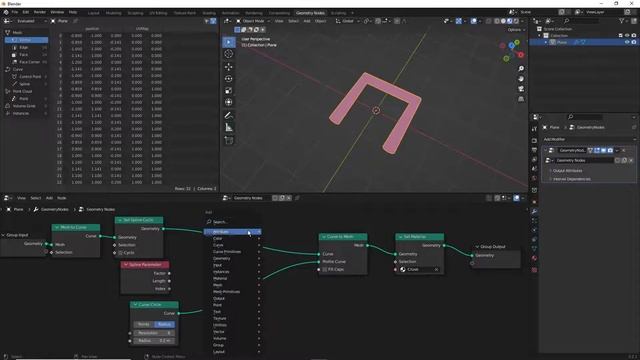This screenshot has height=360, width=640.
Task: Select the Add Cube tool
Action: click(229, 140)
